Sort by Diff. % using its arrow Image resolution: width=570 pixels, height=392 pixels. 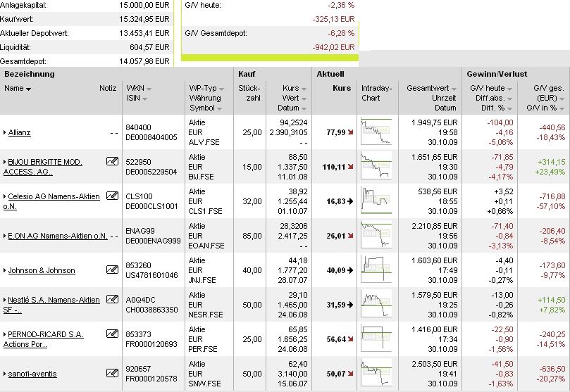[509, 109]
